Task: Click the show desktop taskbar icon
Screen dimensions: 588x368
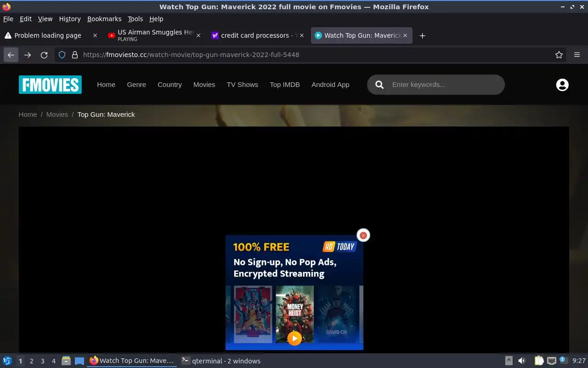Action: click(x=79, y=361)
